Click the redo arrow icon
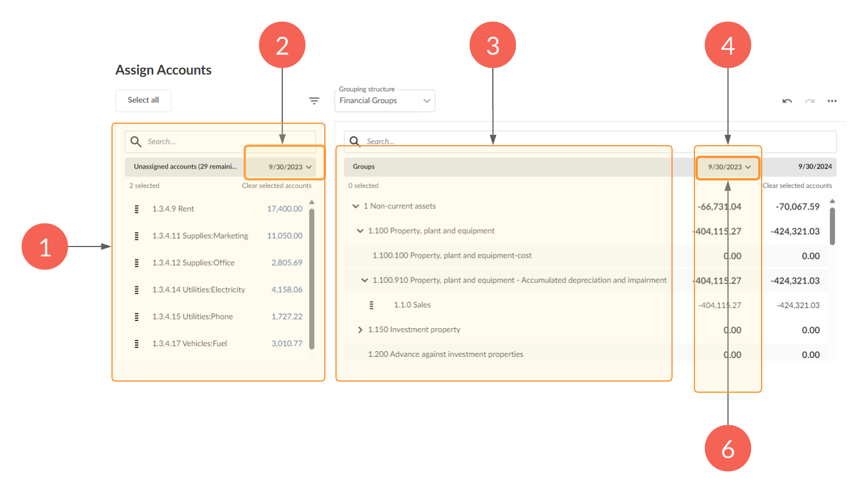Viewport: 868px width, 493px height. click(809, 101)
